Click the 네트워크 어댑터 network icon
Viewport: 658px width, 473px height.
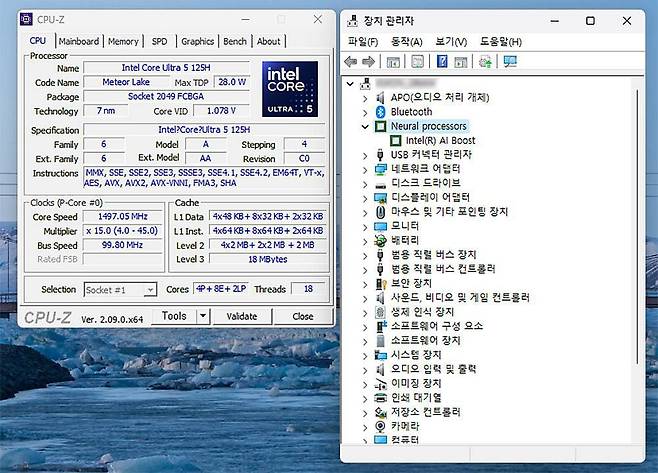point(380,169)
